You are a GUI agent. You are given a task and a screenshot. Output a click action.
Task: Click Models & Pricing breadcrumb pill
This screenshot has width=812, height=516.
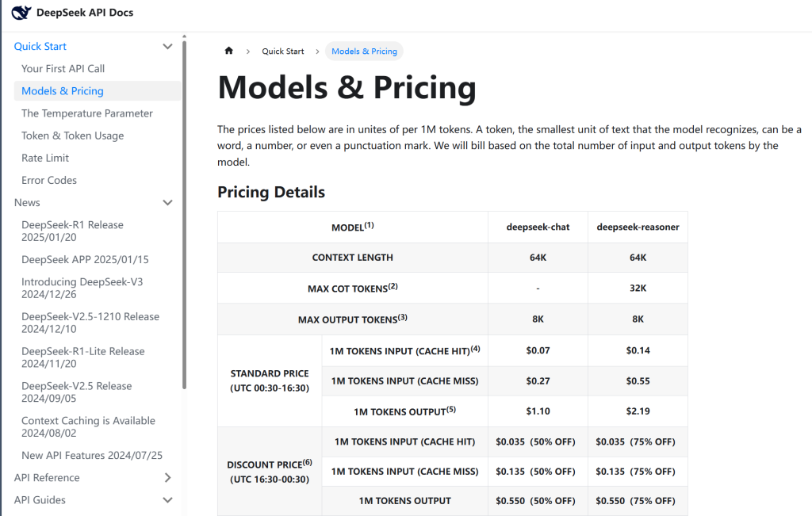tap(364, 51)
